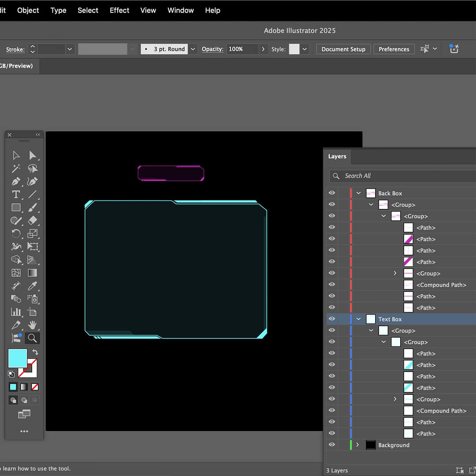
Task: Select the Pen tool
Action: pyautogui.click(x=16, y=182)
